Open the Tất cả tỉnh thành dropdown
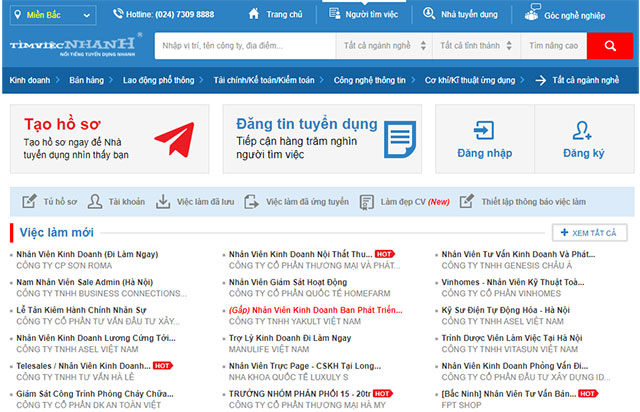 (476, 46)
